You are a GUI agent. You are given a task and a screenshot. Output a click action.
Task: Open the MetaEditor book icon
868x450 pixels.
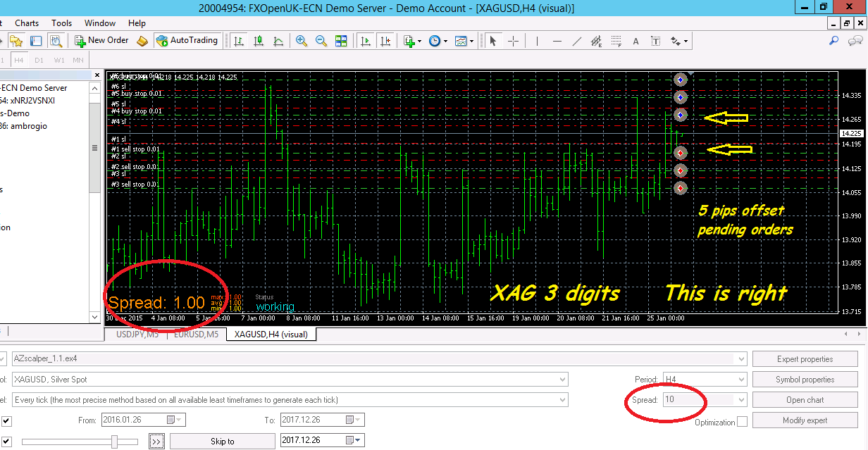tap(143, 41)
